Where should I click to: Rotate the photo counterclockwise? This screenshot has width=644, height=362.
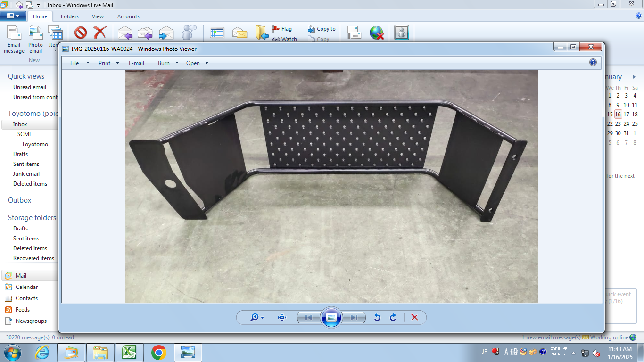[377, 317]
